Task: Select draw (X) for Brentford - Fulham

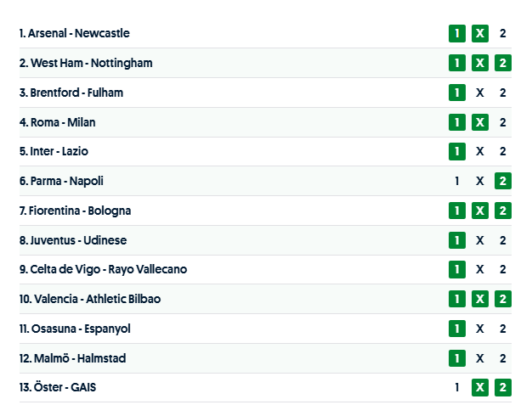Action: coord(480,93)
